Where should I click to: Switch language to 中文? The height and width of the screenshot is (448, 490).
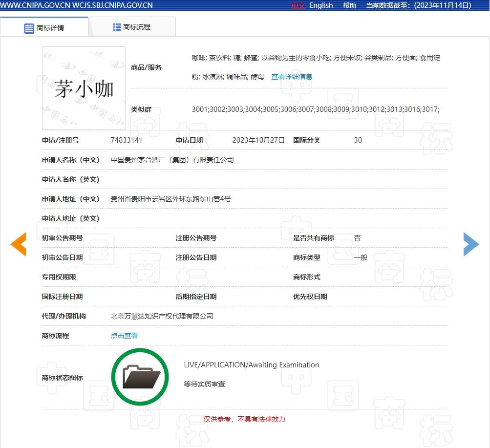click(298, 5)
